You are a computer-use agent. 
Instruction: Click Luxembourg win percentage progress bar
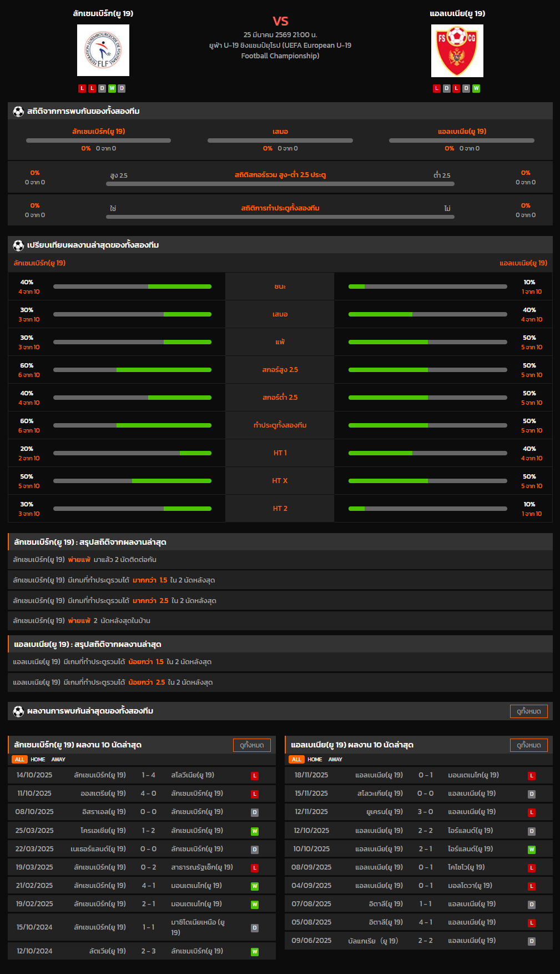pos(132,287)
